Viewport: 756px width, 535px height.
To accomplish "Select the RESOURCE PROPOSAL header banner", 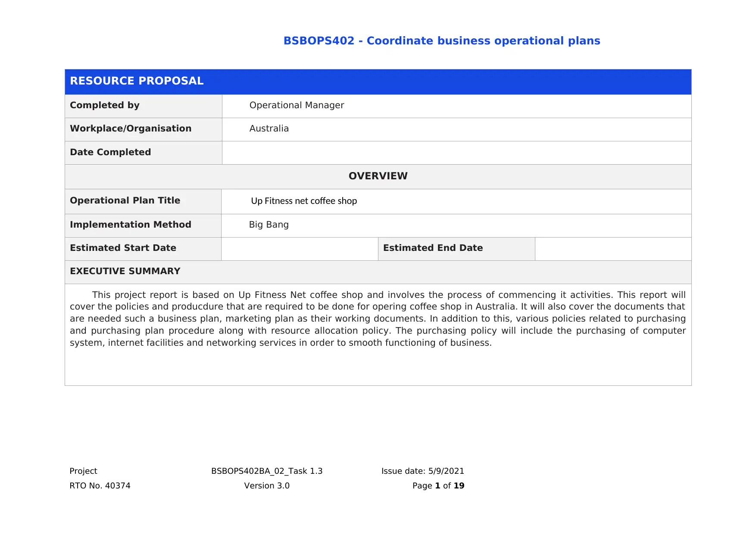I will point(378,82).
